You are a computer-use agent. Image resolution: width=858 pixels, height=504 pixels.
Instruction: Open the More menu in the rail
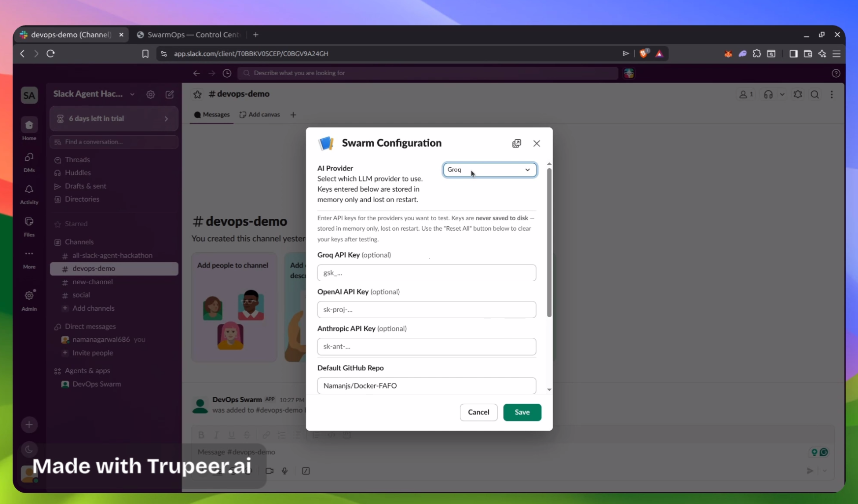[x=30, y=259]
